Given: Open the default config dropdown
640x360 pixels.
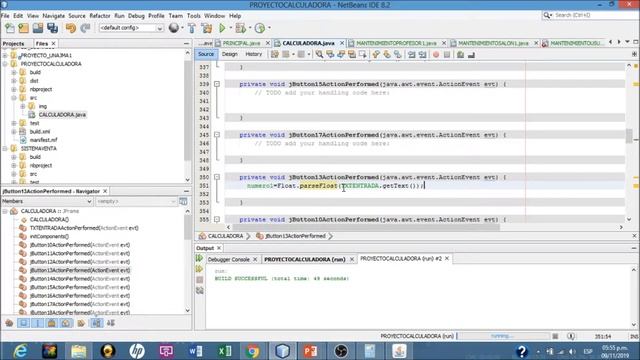Looking at the screenshot, I should (131, 28).
